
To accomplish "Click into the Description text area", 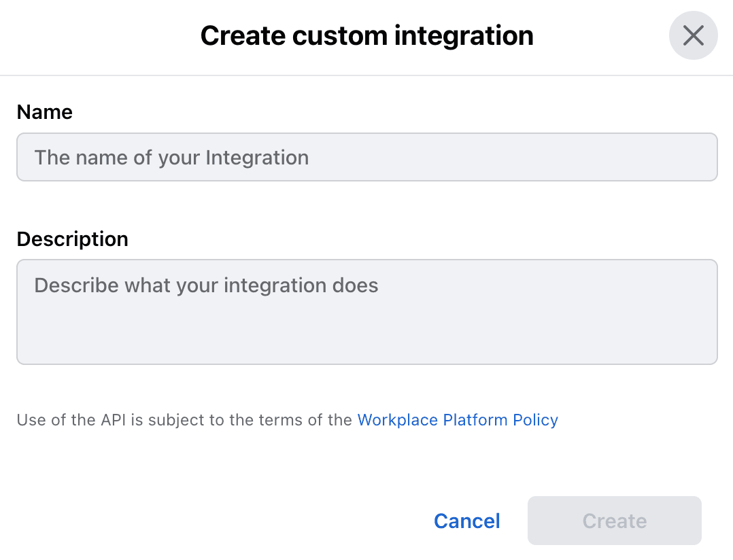I will pyautogui.click(x=366, y=312).
